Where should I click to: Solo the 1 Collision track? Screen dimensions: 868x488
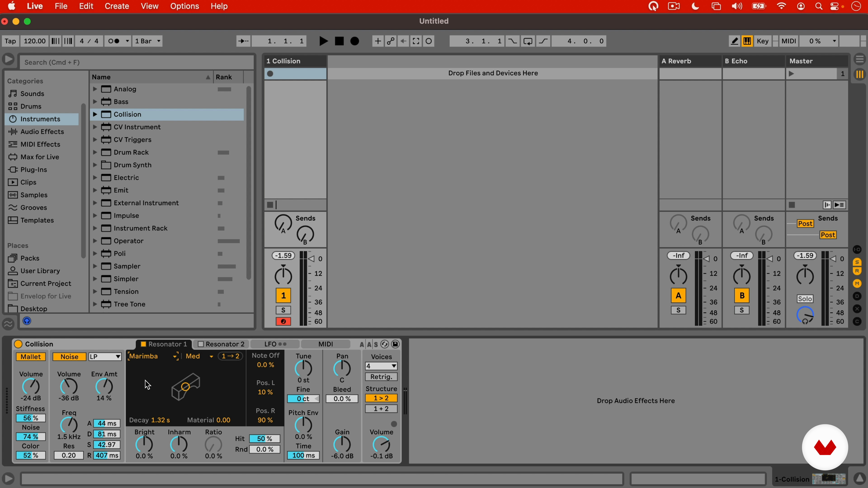(283, 310)
